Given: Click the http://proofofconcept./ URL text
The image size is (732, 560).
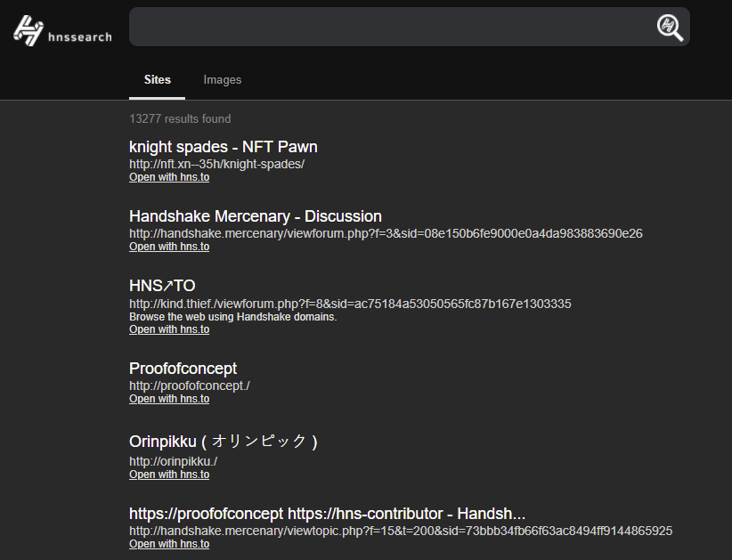Looking at the screenshot, I should pyautogui.click(x=189, y=386).
